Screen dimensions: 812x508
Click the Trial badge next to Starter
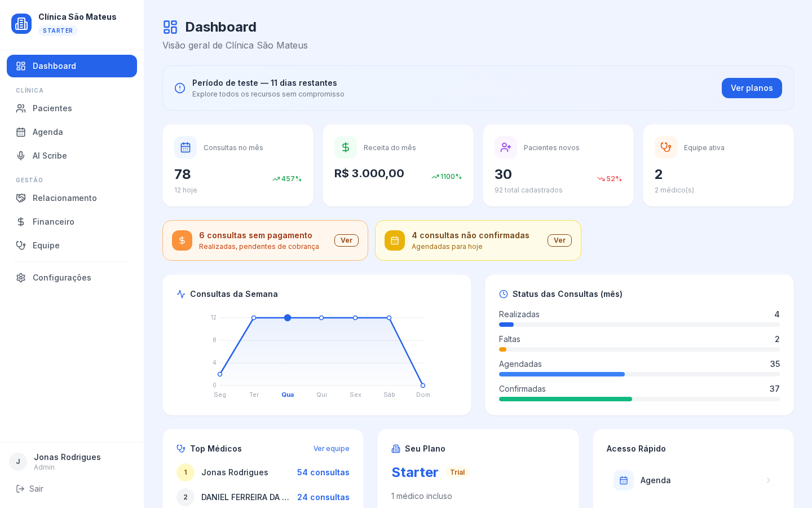[457, 472]
